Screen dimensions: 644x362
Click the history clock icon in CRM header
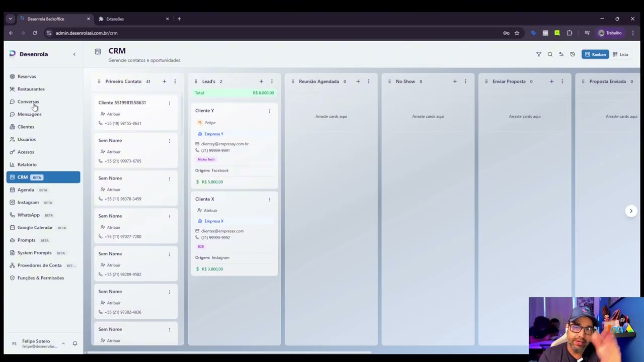(573, 54)
